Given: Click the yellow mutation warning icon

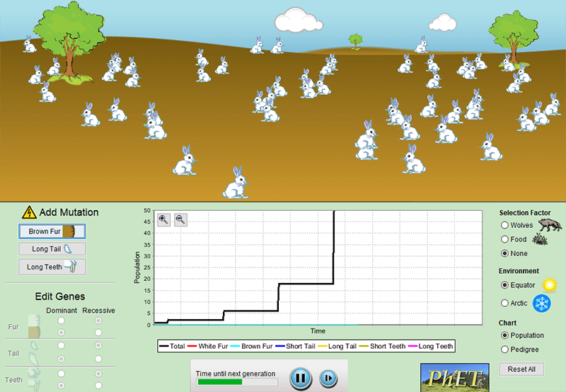Looking at the screenshot, I should tap(28, 212).
